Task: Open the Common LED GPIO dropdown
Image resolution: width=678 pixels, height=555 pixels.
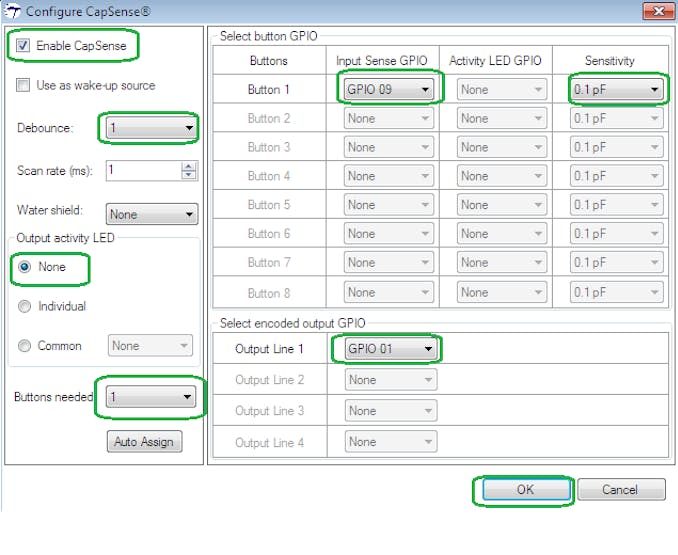Action: pos(150,345)
